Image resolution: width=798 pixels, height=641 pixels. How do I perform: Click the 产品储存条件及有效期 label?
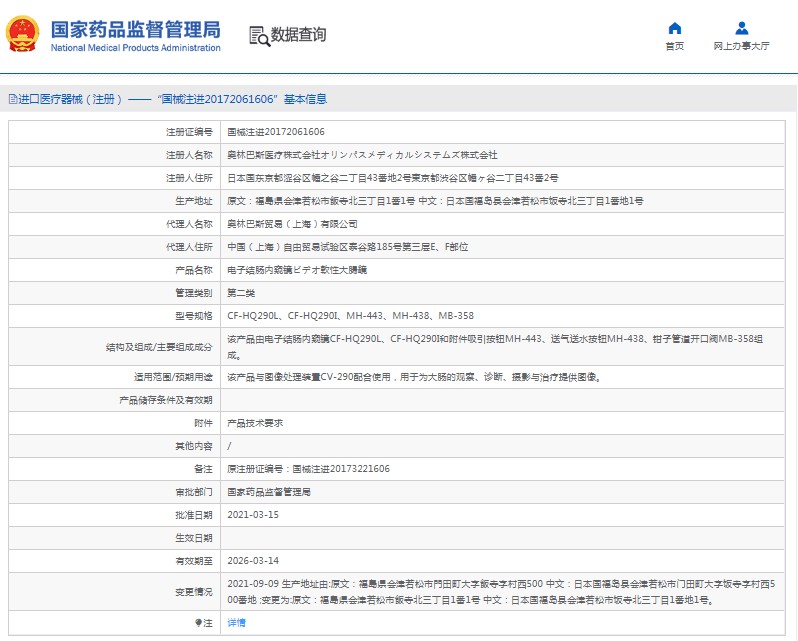pos(165,400)
